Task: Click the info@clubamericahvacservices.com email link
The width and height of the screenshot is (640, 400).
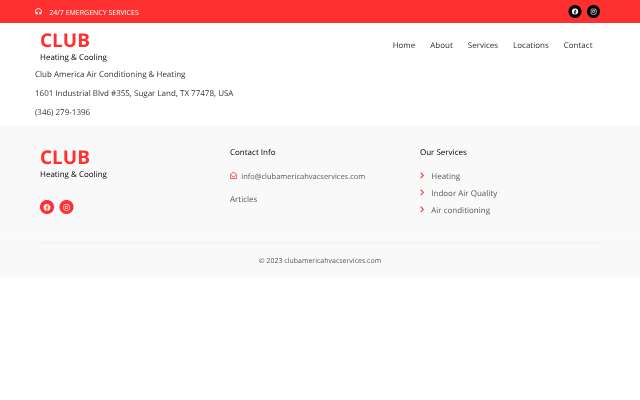Action: pyautogui.click(x=303, y=176)
